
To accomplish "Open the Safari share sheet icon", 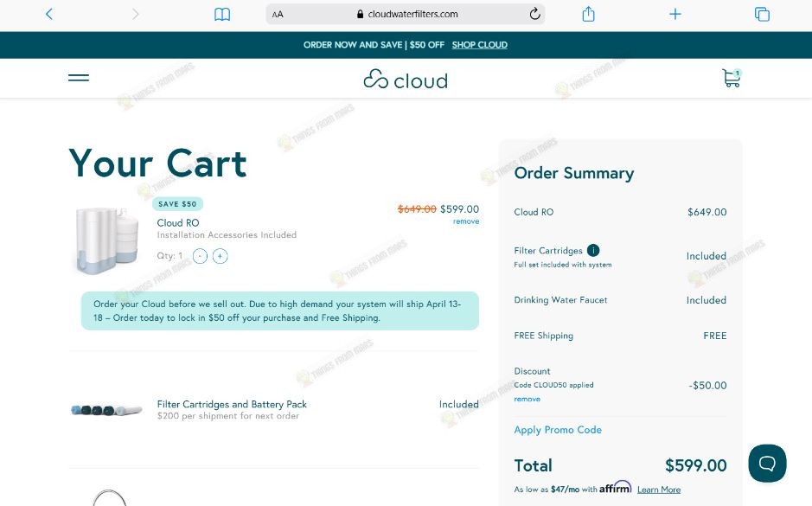I will pyautogui.click(x=588, y=14).
